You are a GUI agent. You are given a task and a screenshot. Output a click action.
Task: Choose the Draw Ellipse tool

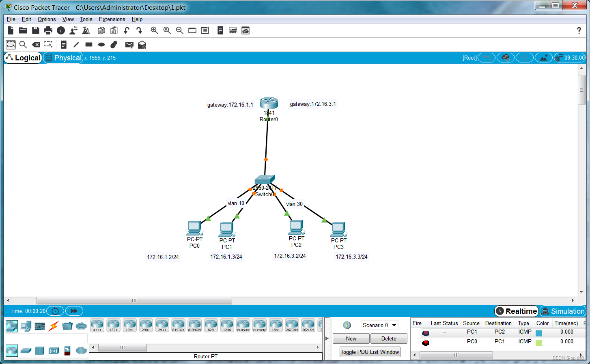(x=101, y=45)
